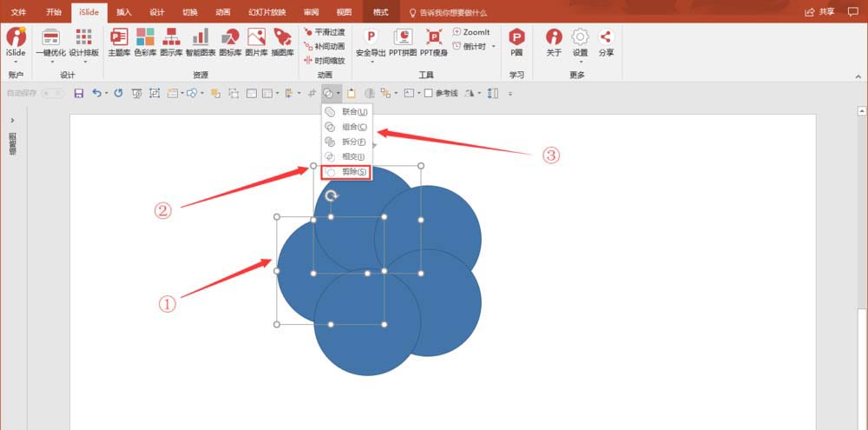Switch to the 设计 ribbon tab

[156, 11]
